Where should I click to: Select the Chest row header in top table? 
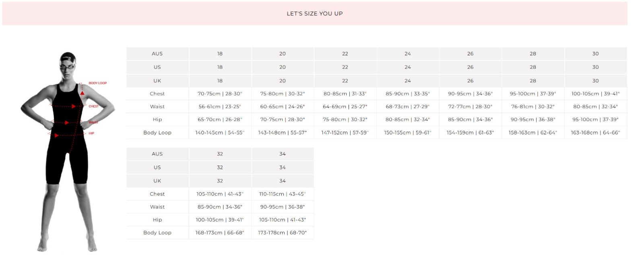(157, 94)
